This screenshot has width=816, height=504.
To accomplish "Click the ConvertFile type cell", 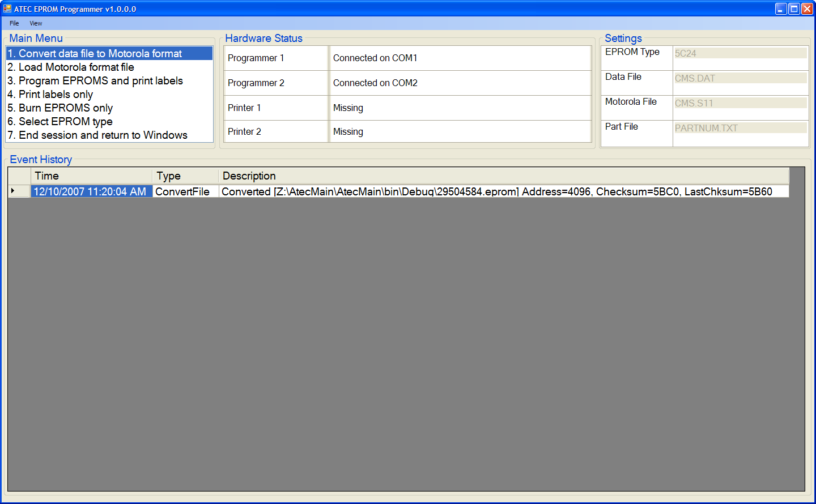I will point(185,191).
